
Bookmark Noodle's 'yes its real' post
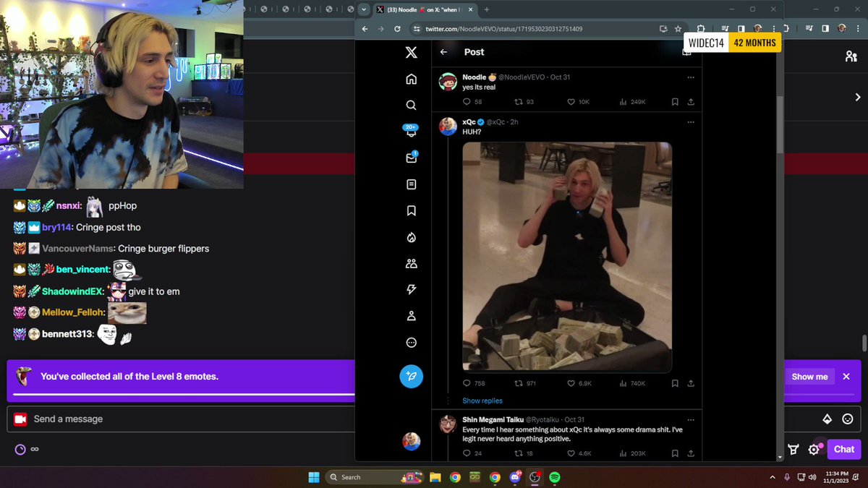(674, 102)
